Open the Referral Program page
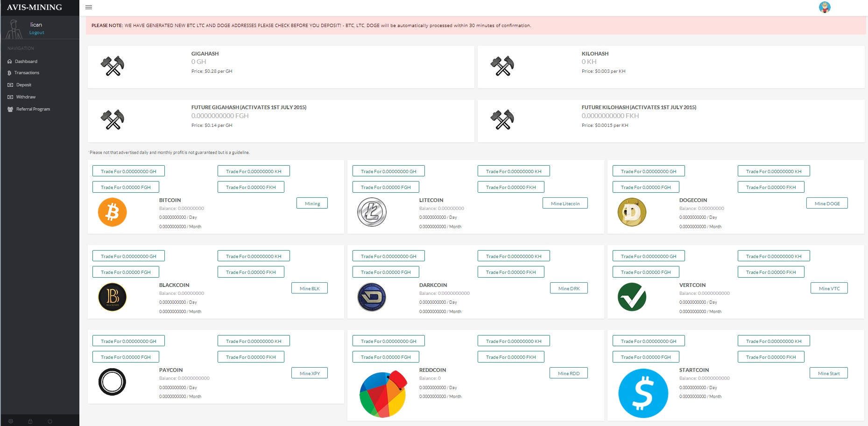 [33, 109]
